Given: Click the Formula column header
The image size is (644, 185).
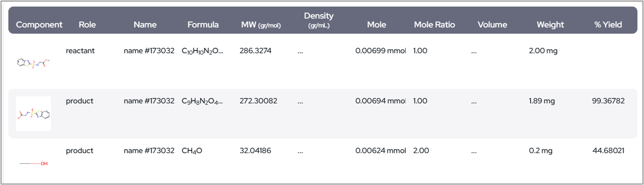Looking at the screenshot, I should (203, 25).
